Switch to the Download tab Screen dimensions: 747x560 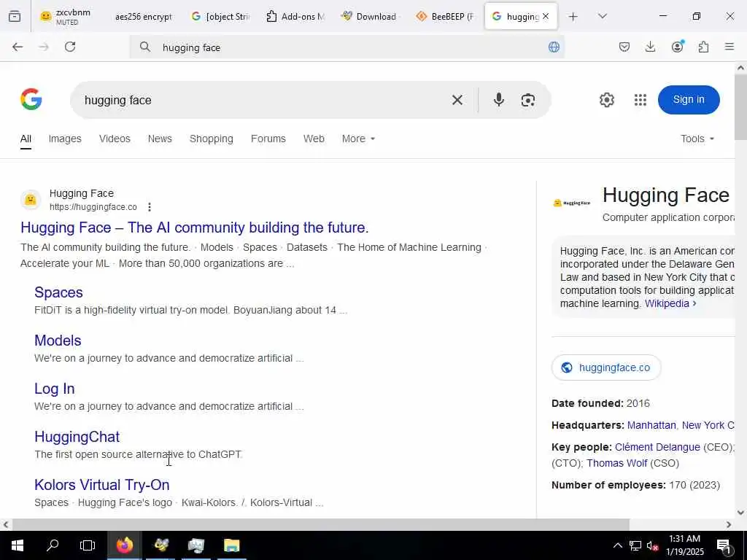coord(369,16)
